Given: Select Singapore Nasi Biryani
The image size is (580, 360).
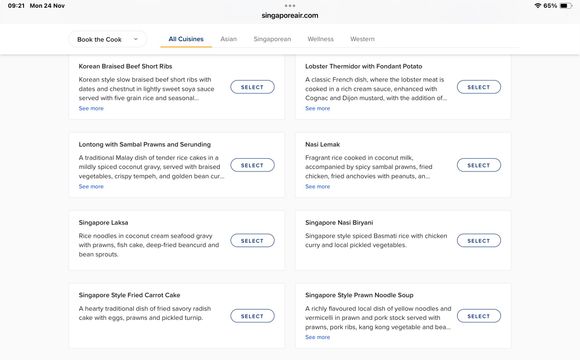Looking at the screenshot, I should [479, 240].
